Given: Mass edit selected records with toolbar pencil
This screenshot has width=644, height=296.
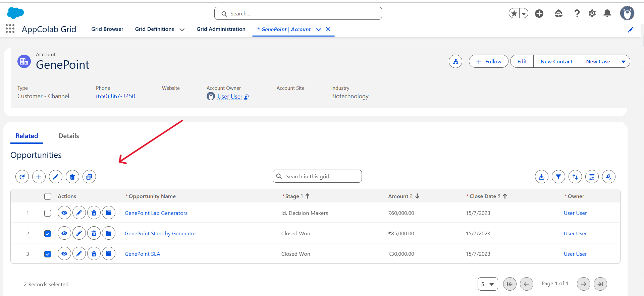Looking at the screenshot, I should 56,177.
